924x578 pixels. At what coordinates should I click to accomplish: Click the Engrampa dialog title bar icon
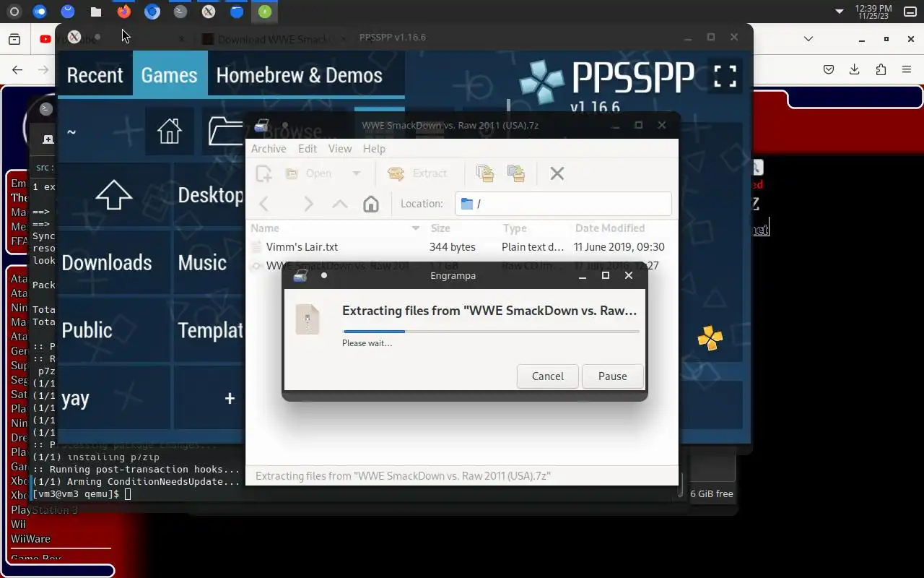pos(301,275)
